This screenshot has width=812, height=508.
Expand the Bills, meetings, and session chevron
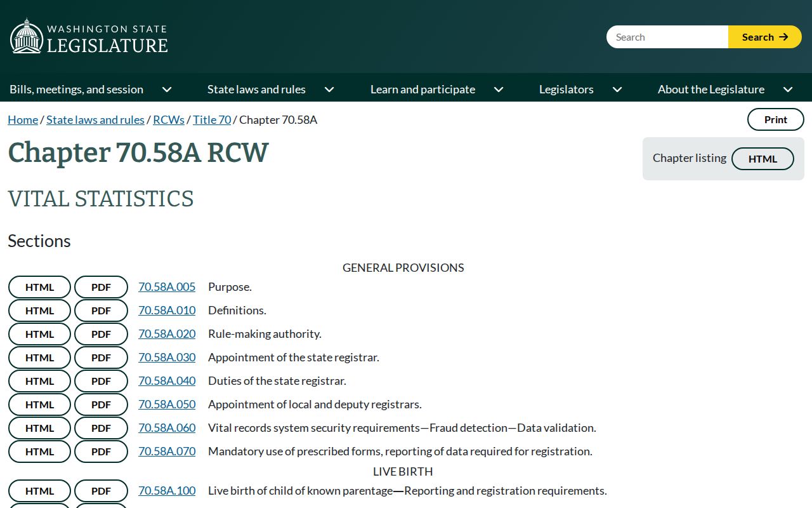pyautogui.click(x=167, y=90)
